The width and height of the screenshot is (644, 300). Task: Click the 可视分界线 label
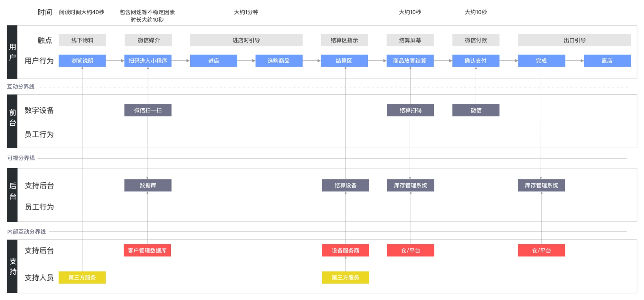(21, 158)
